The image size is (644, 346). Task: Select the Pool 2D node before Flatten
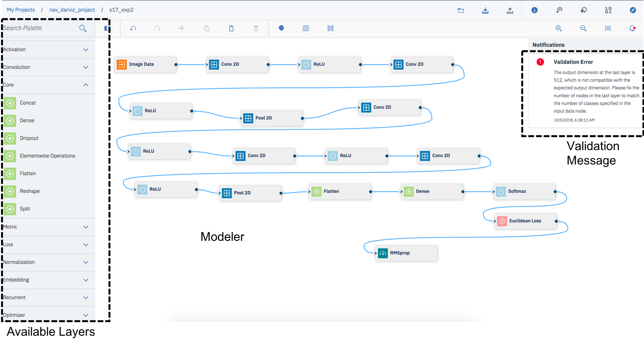(251, 193)
